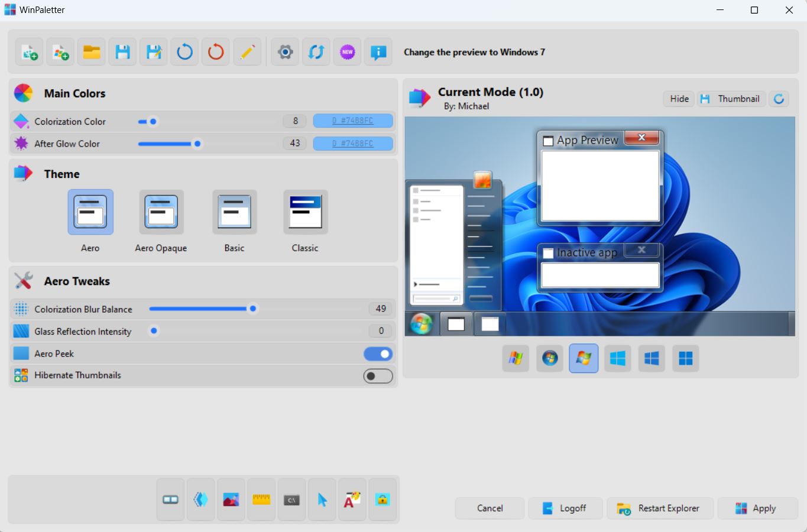Click the Colorization Blur Balance slider handle
807x532 pixels.
(253, 309)
